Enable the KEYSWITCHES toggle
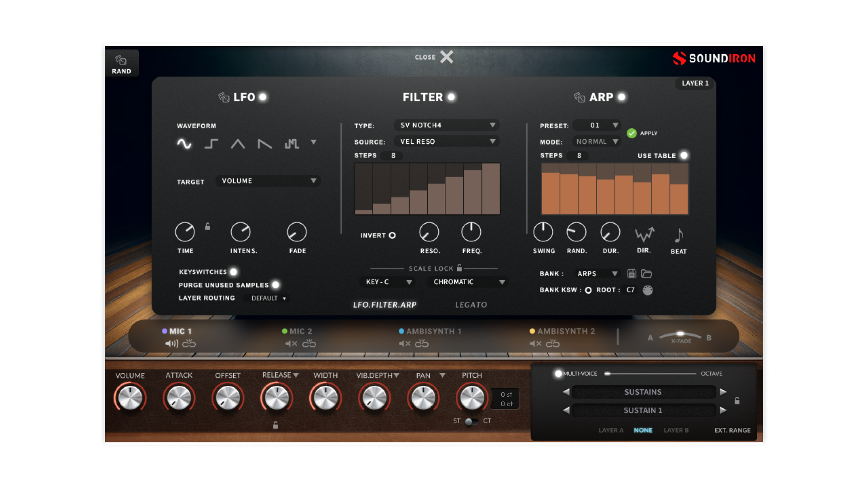Viewport: 868px width, 488px height. coord(234,272)
